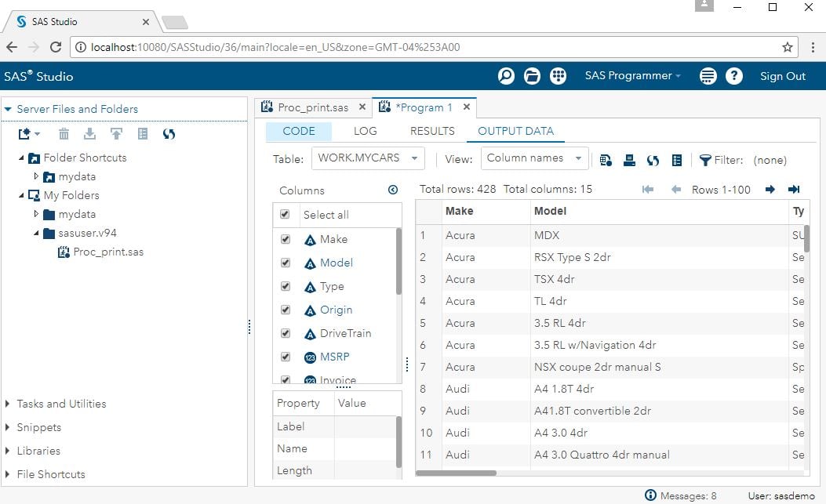Click the Model column header
Image resolution: width=826 pixels, height=504 pixels.
click(x=659, y=211)
